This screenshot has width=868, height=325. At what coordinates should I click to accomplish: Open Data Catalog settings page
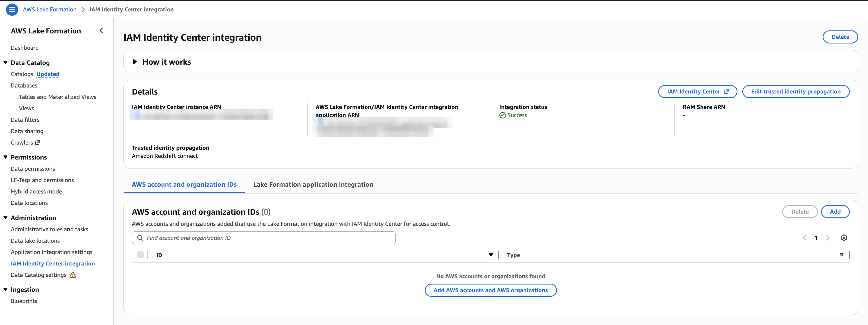39,275
